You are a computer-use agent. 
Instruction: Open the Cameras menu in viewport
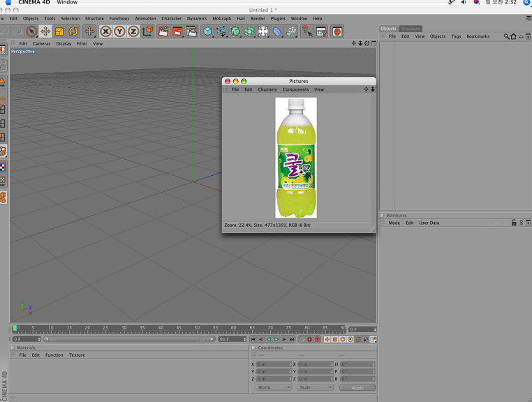[x=41, y=43]
